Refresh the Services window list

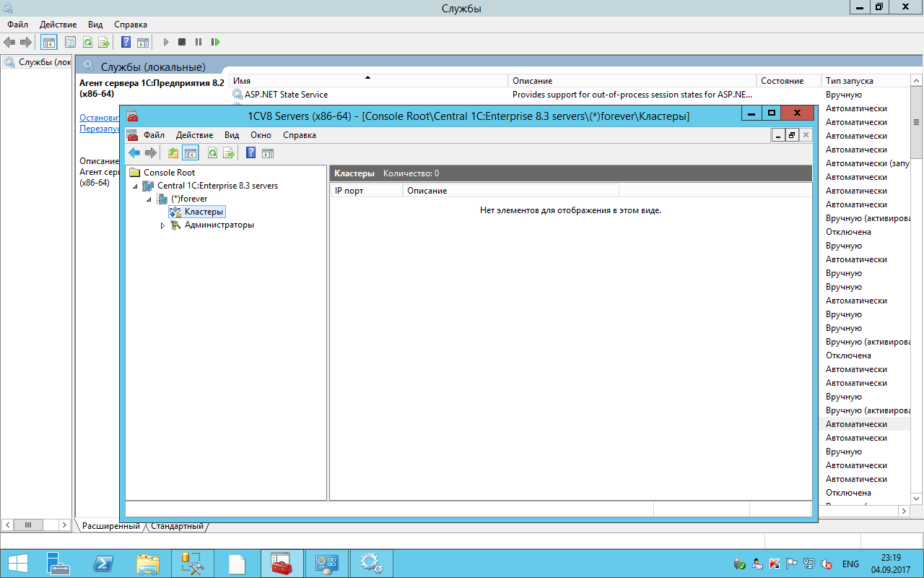(87, 42)
